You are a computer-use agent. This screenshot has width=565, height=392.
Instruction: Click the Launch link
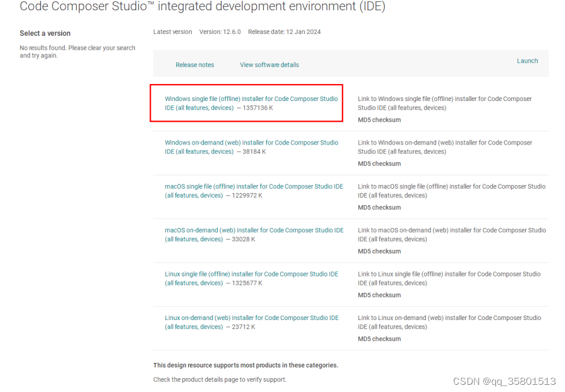point(527,61)
